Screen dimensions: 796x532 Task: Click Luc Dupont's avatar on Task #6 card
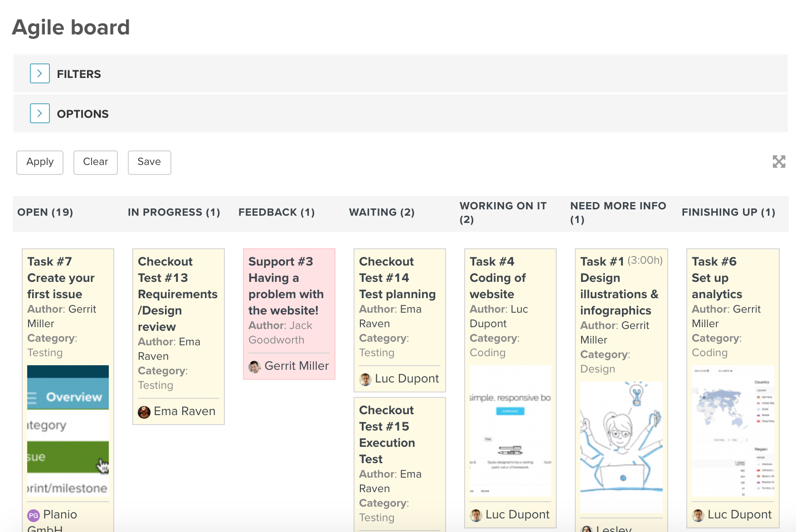click(698, 515)
